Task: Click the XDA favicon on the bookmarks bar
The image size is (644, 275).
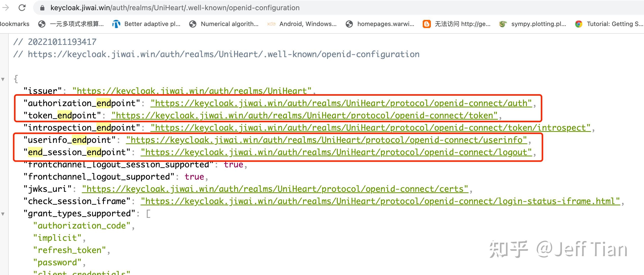Action: (x=271, y=24)
